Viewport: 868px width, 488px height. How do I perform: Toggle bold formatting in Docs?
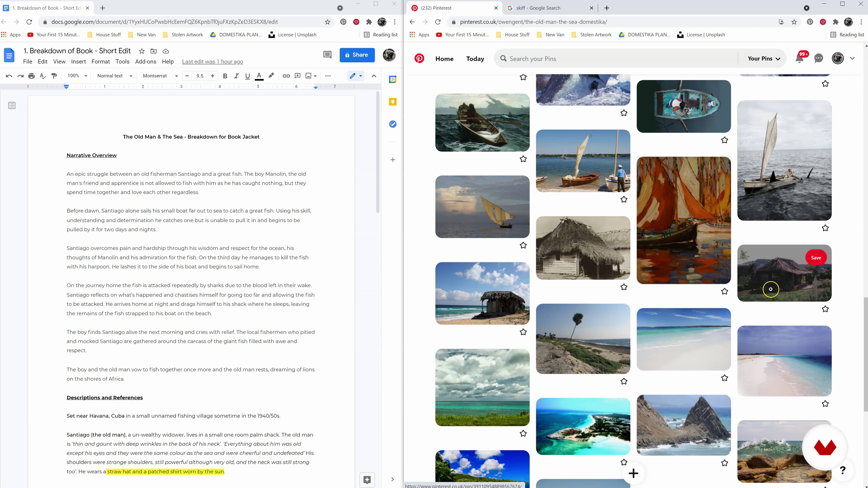(225, 76)
